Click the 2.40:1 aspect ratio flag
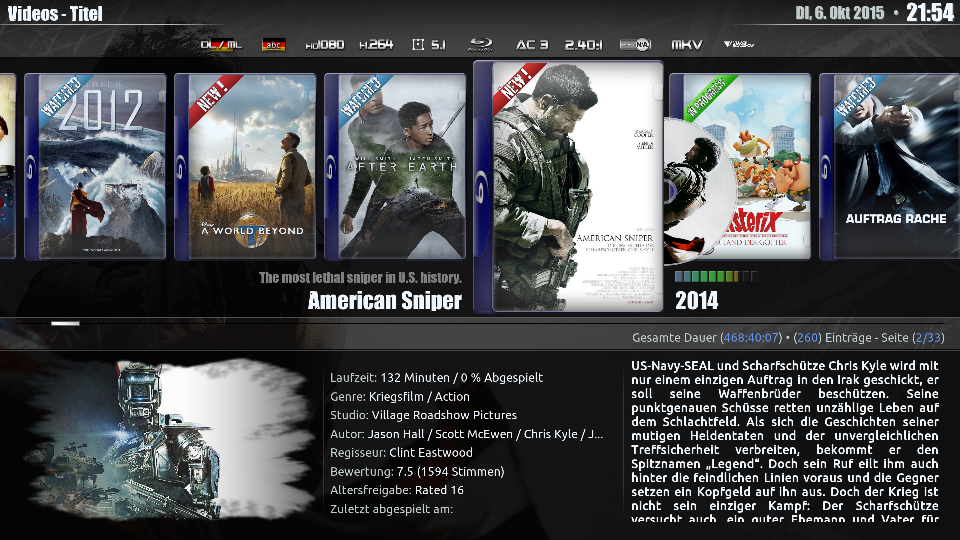 coord(583,45)
